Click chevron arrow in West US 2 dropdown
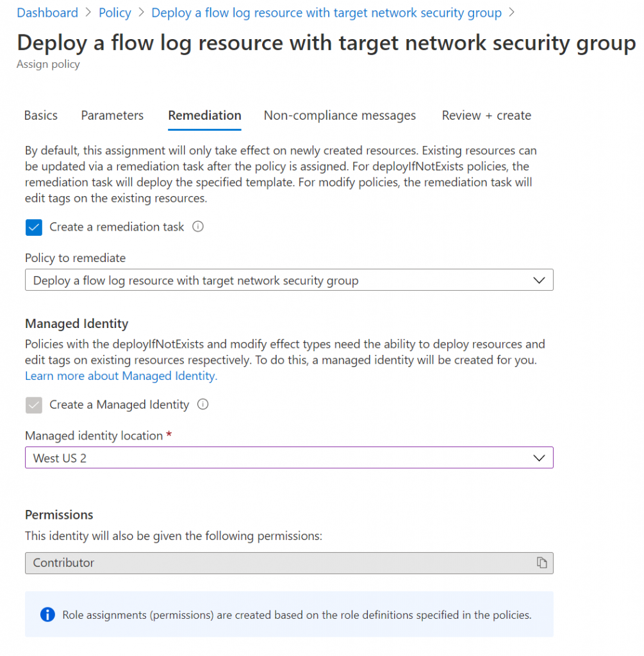644x656 pixels. pos(539,458)
